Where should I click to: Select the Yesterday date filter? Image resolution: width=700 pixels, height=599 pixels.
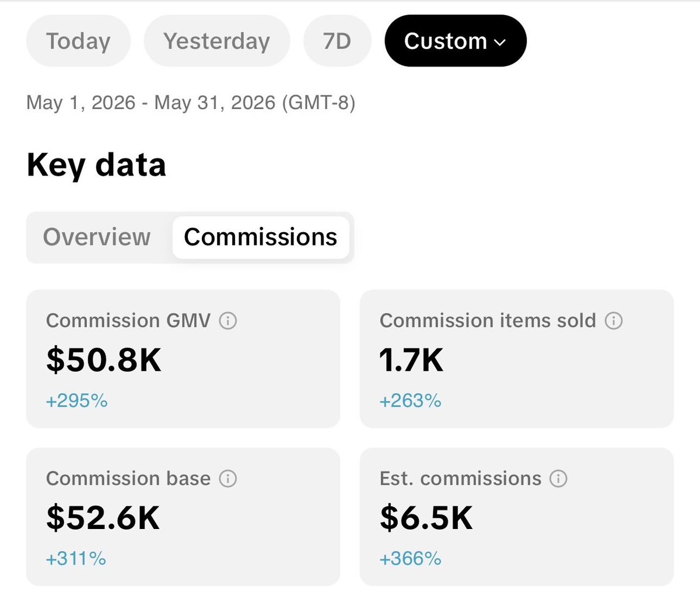[x=217, y=41]
